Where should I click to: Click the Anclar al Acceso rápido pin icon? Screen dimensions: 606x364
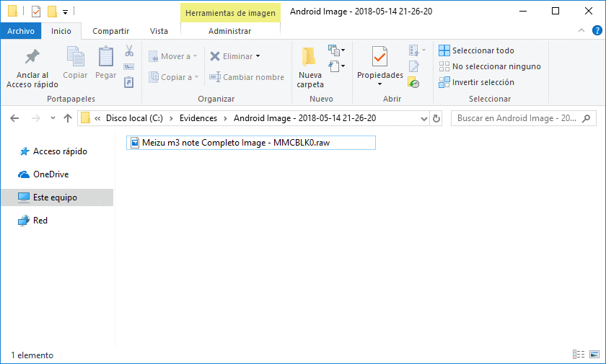pos(32,58)
